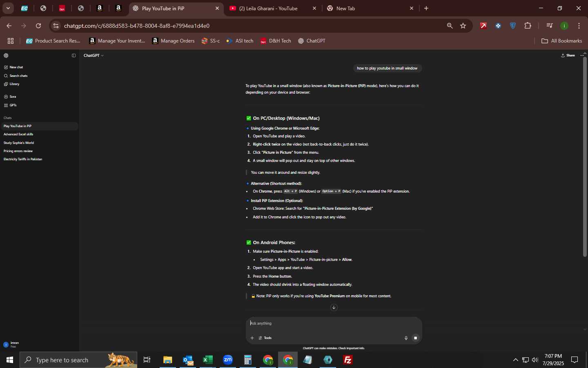The height and width of the screenshot is (368, 588).
Task: Open the Extensions puzzle menu
Action: (528, 26)
